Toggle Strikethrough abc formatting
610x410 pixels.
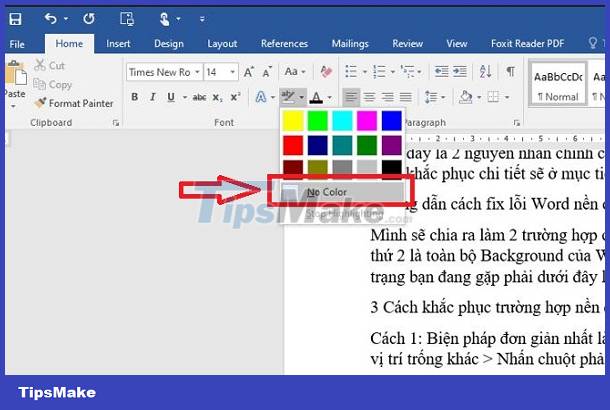coord(199,97)
